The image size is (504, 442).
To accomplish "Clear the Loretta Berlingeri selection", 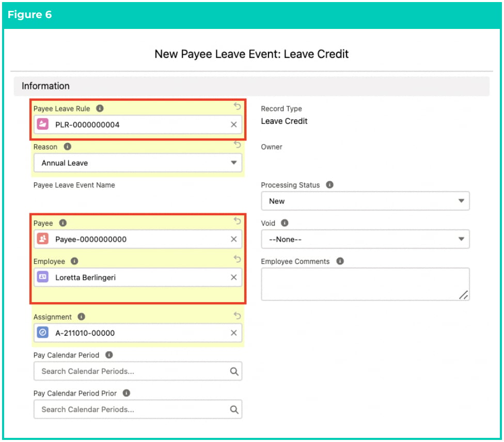I will (x=234, y=277).
